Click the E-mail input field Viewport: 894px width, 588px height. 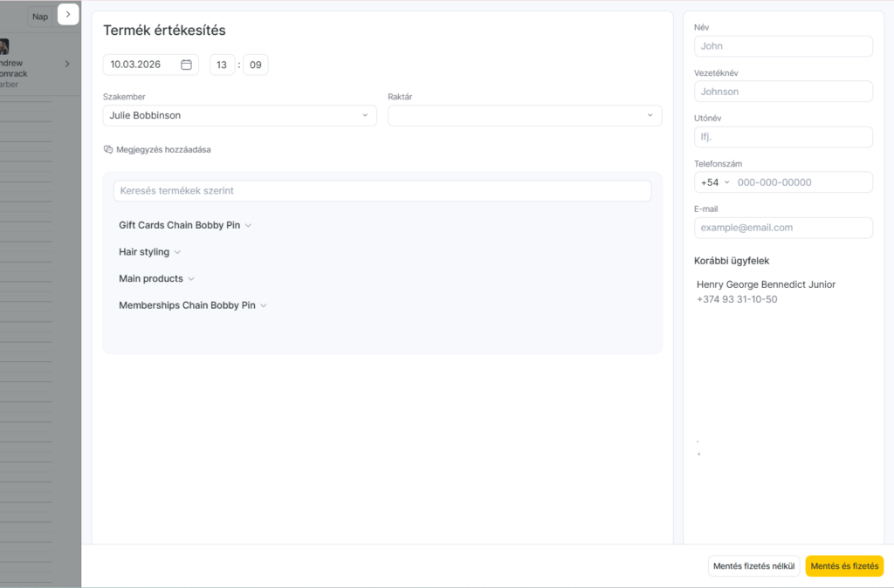pyautogui.click(x=783, y=228)
